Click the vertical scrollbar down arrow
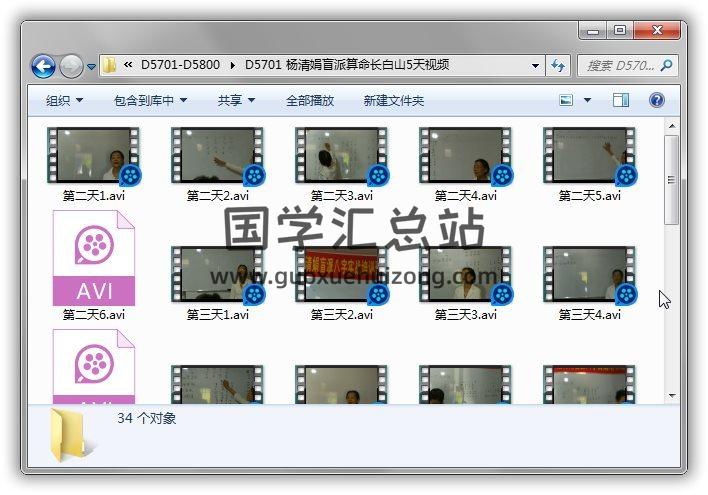The height and width of the screenshot is (495, 708). click(671, 395)
